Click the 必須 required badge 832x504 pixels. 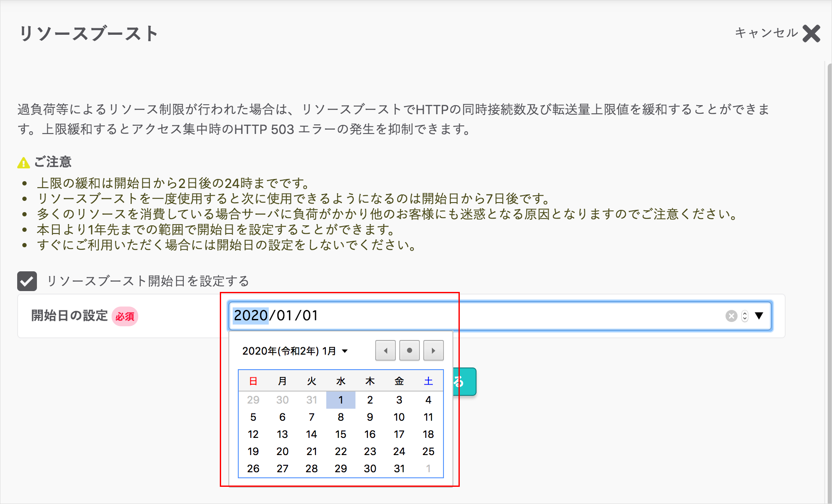(125, 316)
